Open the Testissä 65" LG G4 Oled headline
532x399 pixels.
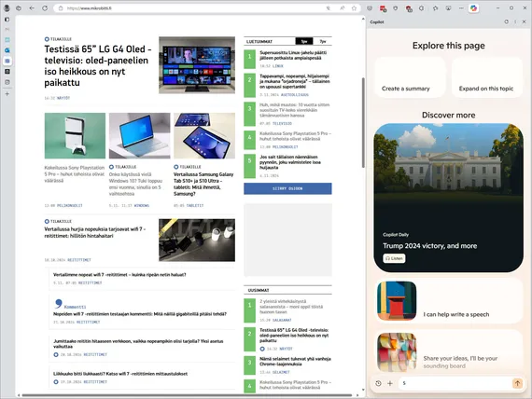98,66
